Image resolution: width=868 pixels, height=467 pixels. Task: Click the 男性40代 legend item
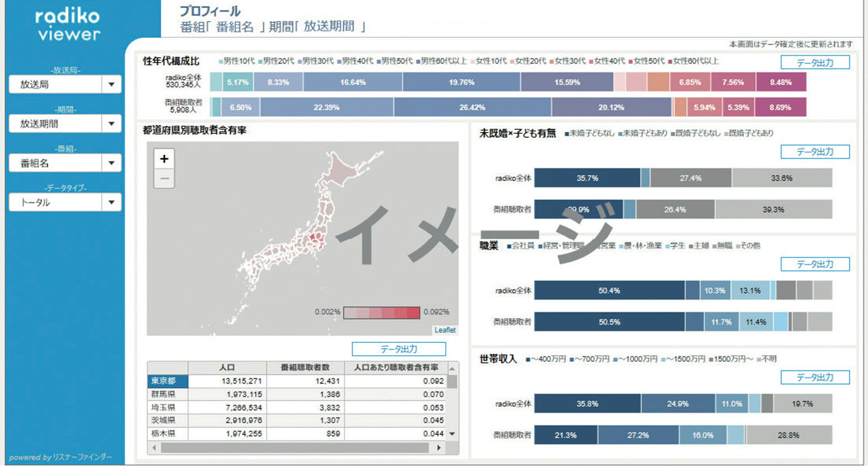coord(355,61)
